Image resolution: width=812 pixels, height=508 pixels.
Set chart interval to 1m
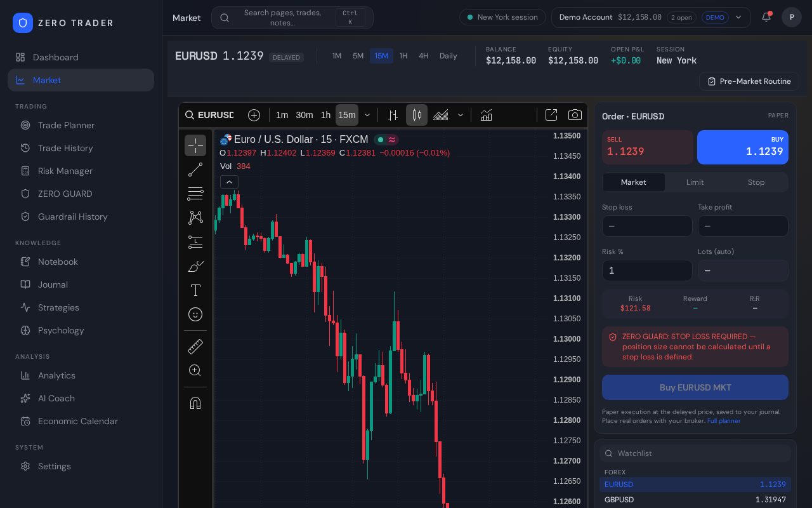282,115
